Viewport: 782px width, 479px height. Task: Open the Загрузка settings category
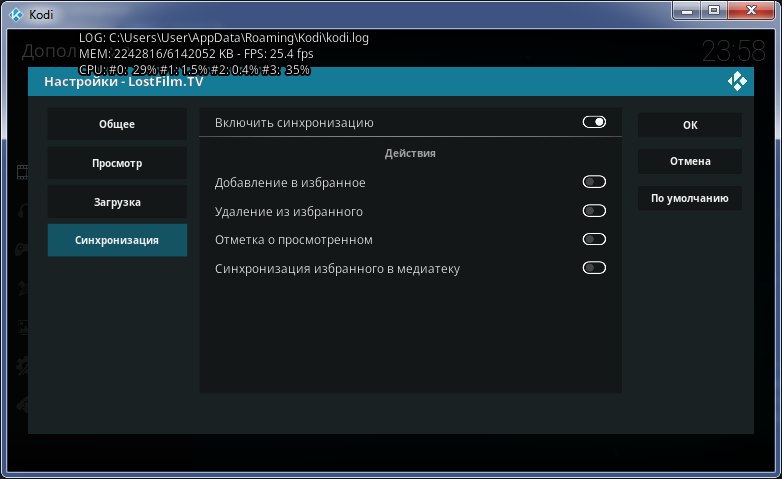[117, 202]
